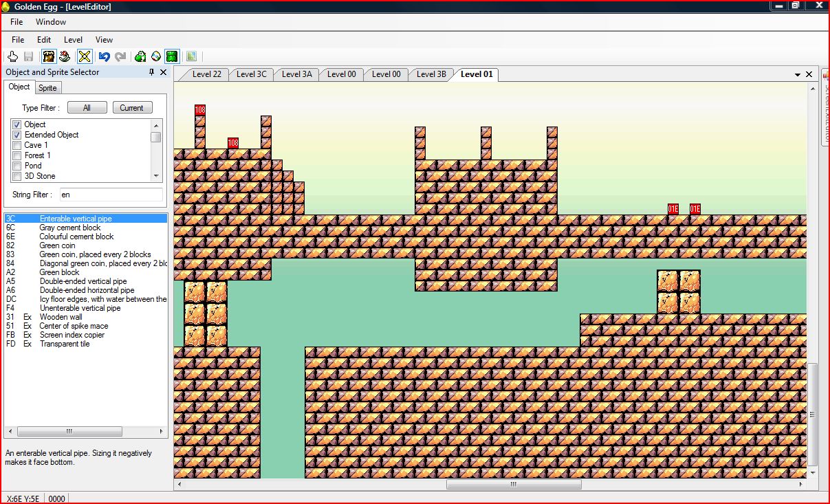Image resolution: width=830 pixels, height=504 pixels.
Task: Select 31 Ex Wooden wall row
Action: pos(85,317)
